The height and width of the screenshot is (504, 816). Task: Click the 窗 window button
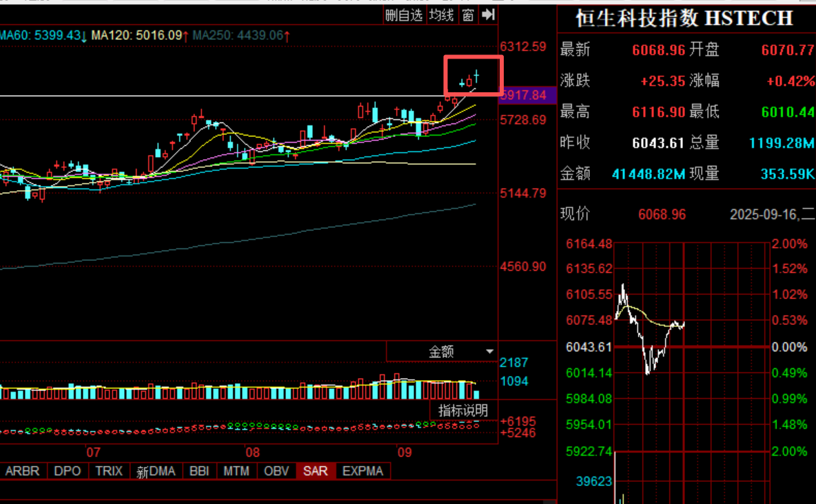point(468,15)
